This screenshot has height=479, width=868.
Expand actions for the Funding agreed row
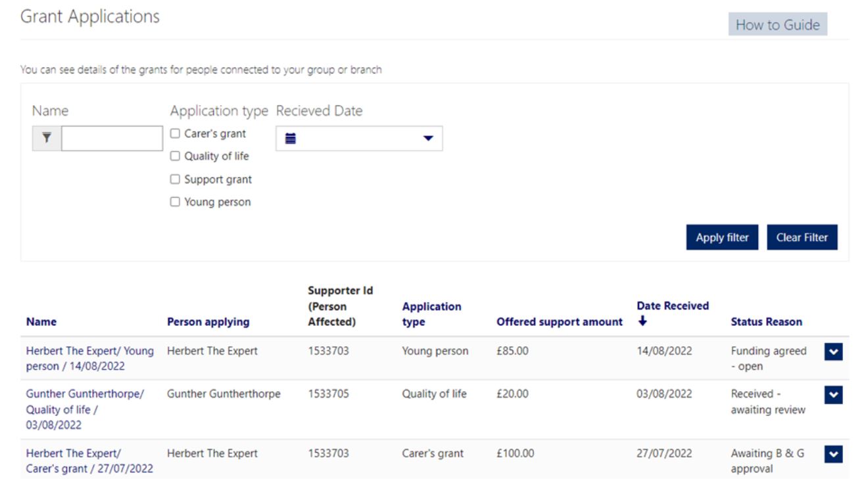[833, 352]
